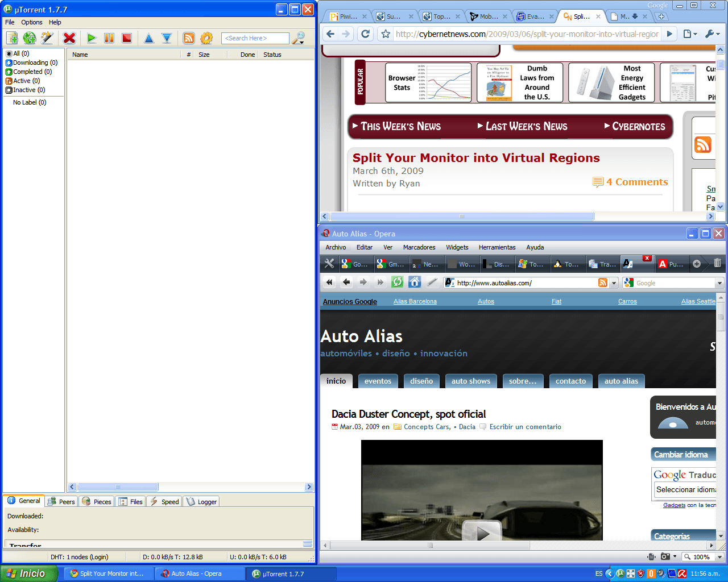
Task: Click Opera's rewind navigation button
Action: point(329,282)
